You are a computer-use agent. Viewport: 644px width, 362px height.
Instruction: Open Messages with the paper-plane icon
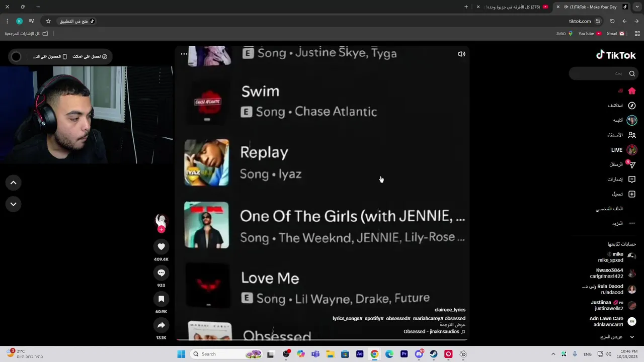632,164
